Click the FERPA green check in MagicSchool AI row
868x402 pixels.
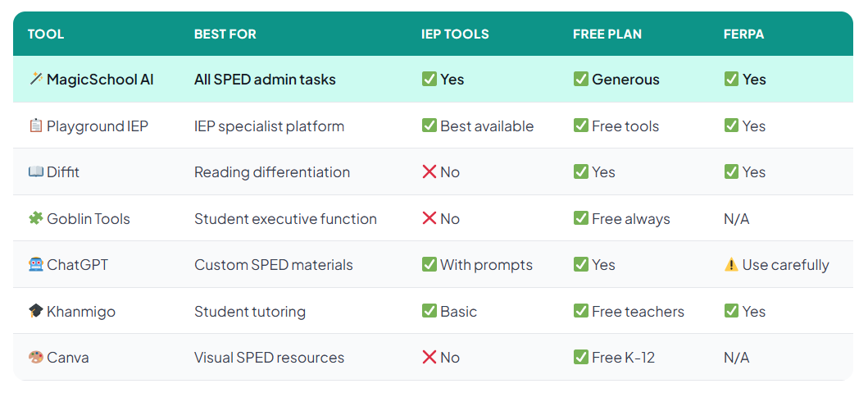pos(731,80)
